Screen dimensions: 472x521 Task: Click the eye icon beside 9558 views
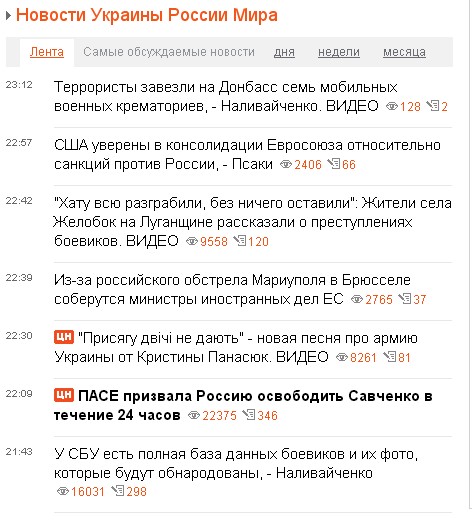click(x=192, y=241)
